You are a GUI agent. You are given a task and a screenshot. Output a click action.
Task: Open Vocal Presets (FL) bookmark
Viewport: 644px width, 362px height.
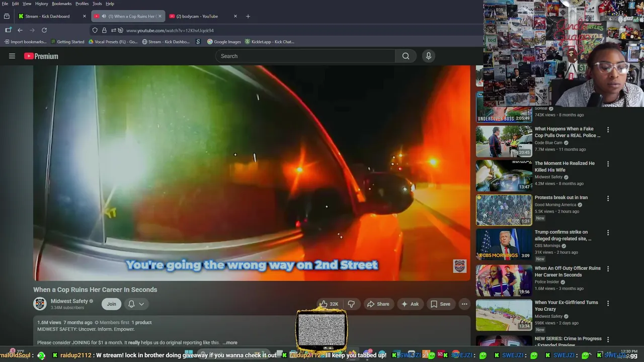click(x=113, y=42)
